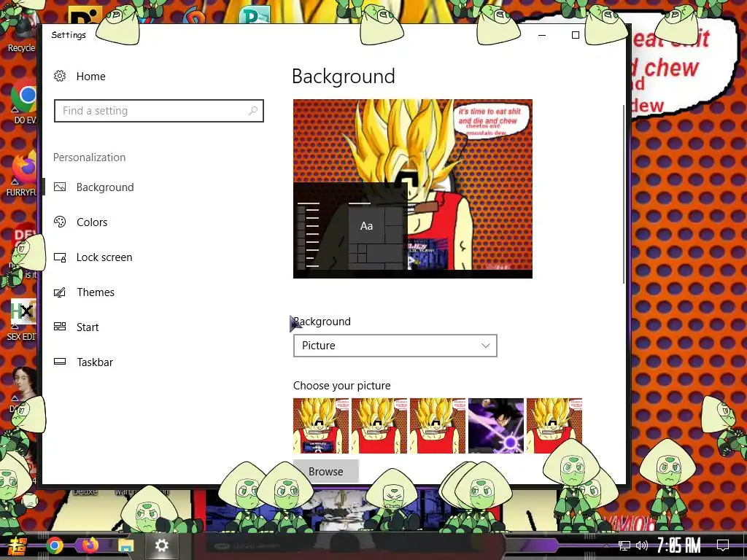Click the Start button on the taskbar

click(x=17, y=545)
